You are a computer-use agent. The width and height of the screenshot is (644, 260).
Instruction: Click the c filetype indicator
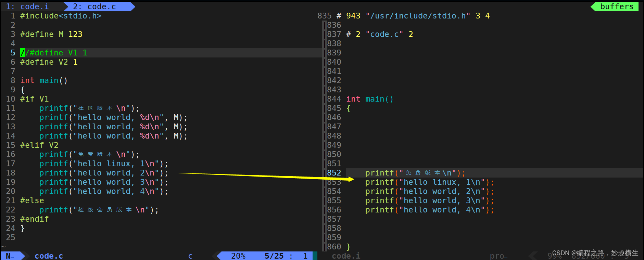(190, 256)
